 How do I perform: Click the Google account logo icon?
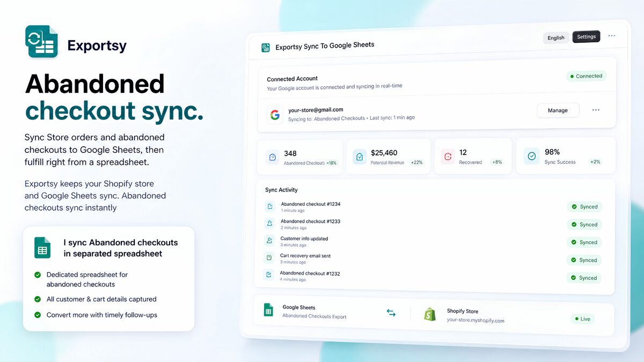[x=275, y=115]
